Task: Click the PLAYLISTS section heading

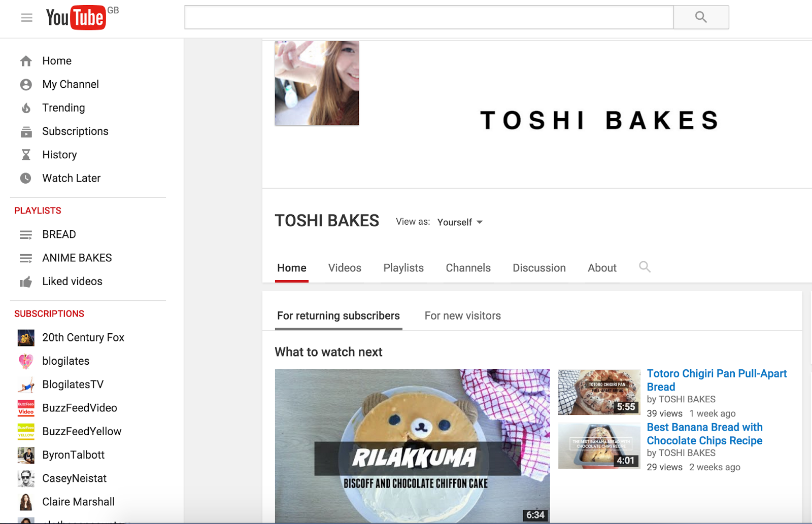Action: tap(38, 211)
